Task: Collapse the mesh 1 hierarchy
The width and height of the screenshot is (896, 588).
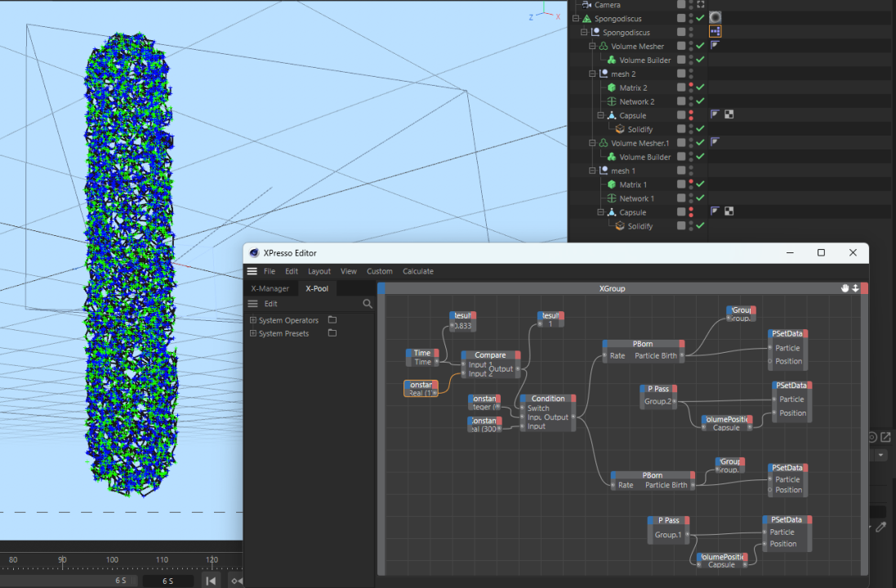Action: pyautogui.click(x=594, y=171)
